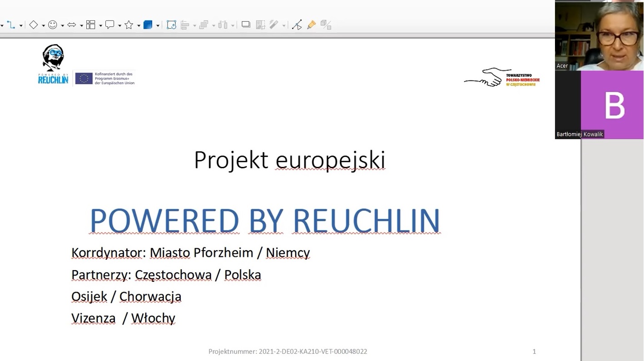Click the 'Acer' participant name label
The height and width of the screenshot is (361, 644).
562,66
